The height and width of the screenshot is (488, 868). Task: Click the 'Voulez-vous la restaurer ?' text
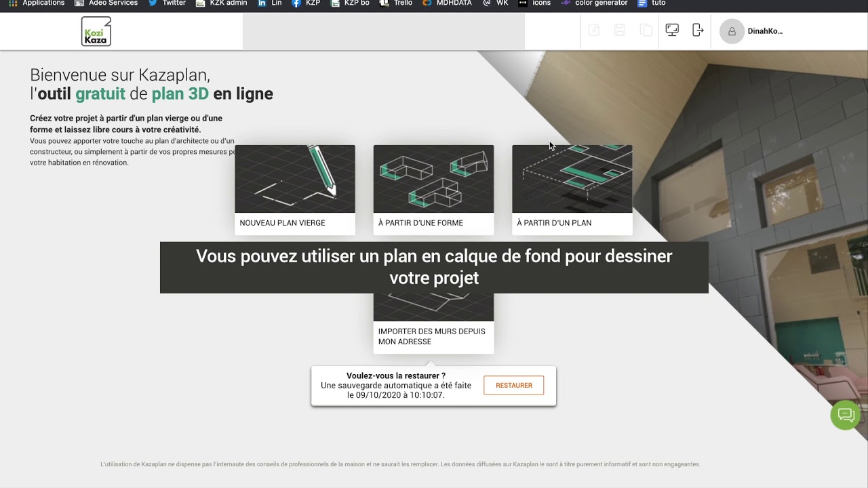pos(396,375)
